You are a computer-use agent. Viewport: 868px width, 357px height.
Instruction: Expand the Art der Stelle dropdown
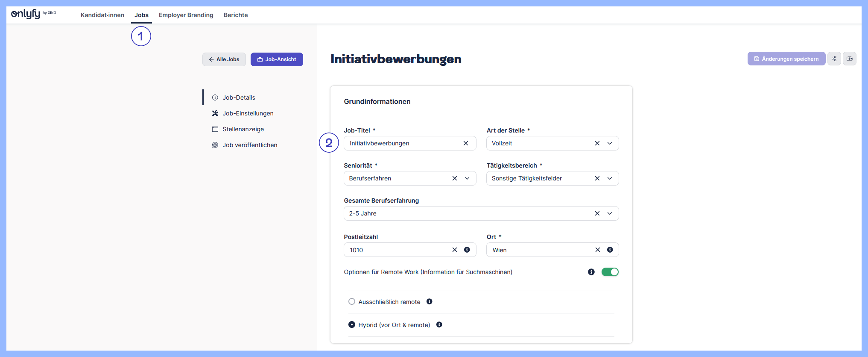click(610, 143)
